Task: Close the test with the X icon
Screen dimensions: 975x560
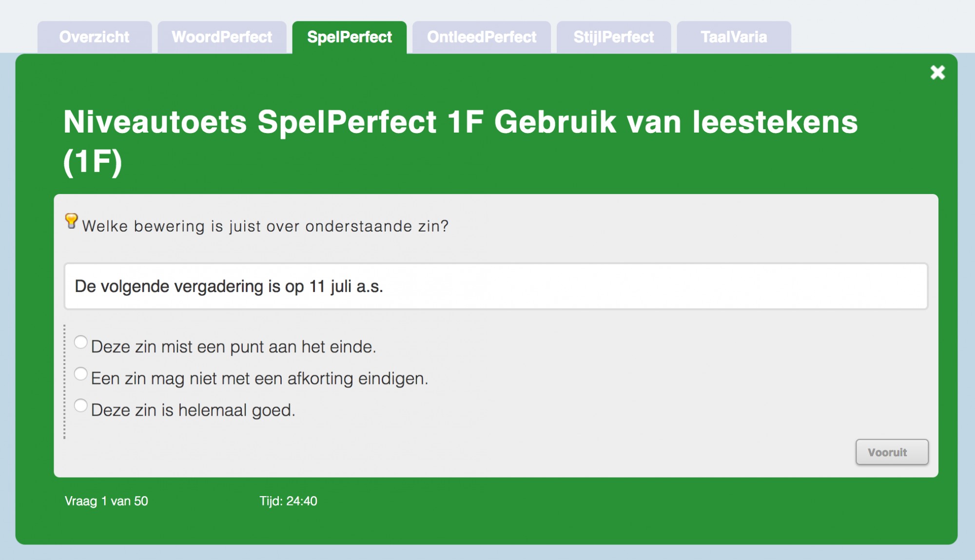Action: [937, 73]
